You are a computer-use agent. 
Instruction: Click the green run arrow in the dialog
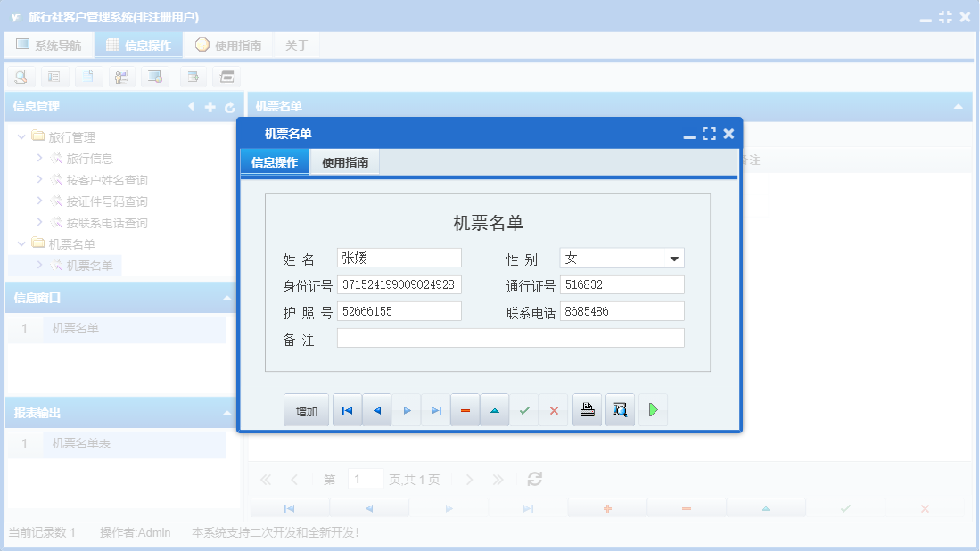pyautogui.click(x=653, y=409)
